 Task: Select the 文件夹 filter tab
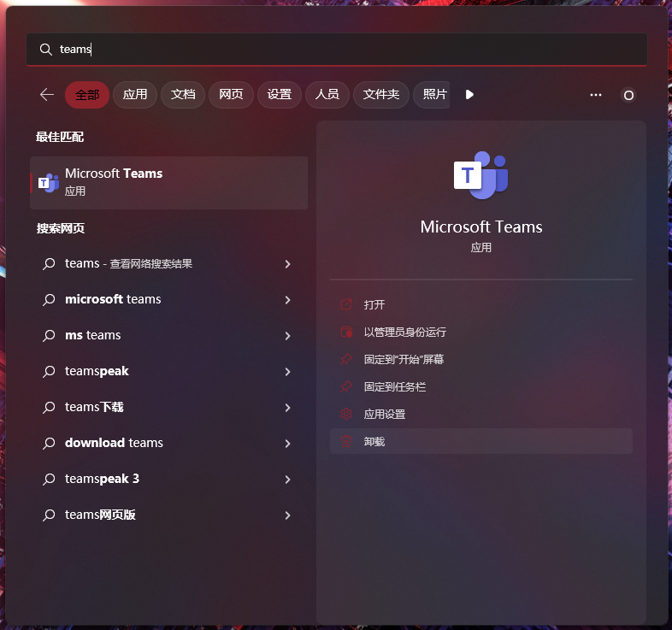381,95
